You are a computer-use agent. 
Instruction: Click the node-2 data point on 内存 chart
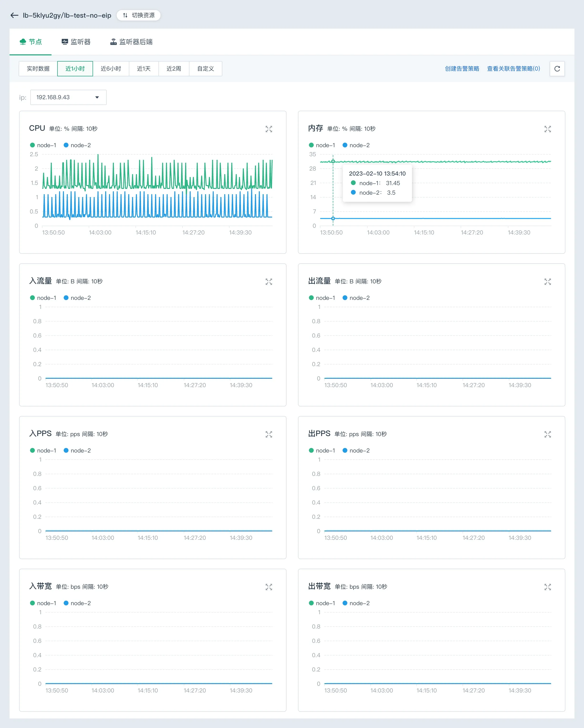333,218
